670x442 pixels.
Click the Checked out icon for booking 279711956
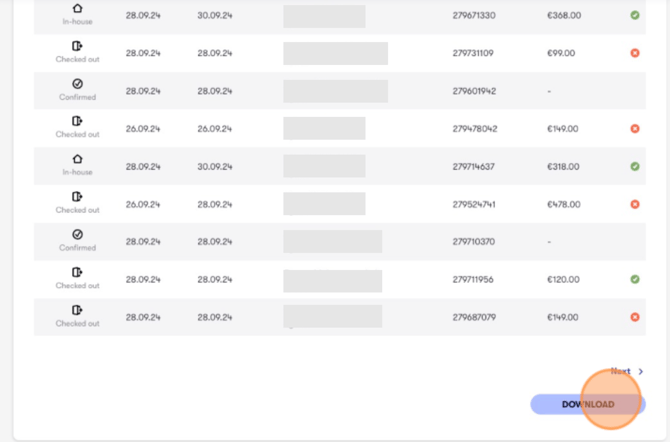(x=77, y=272)
